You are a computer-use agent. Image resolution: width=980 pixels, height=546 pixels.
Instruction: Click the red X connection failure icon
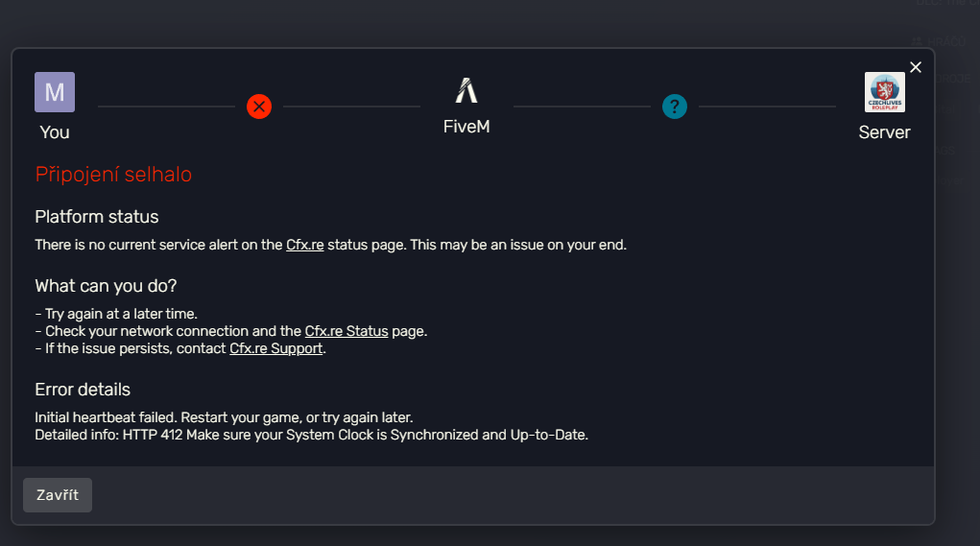tap(259, 106)
